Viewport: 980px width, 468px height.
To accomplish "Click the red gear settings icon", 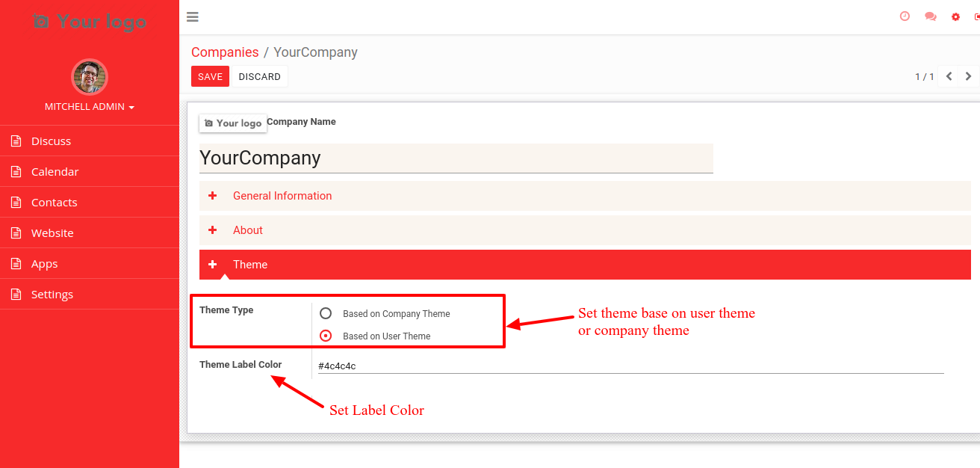I will coord(955,16).
